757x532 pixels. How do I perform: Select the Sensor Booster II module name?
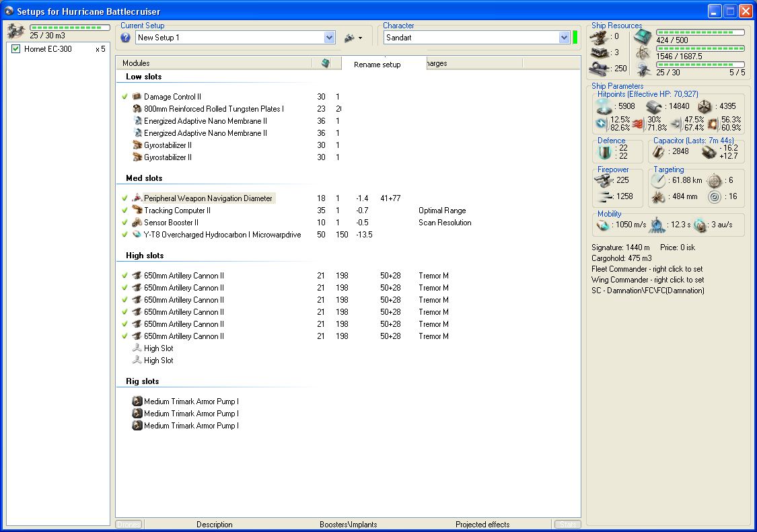point(171,223)
